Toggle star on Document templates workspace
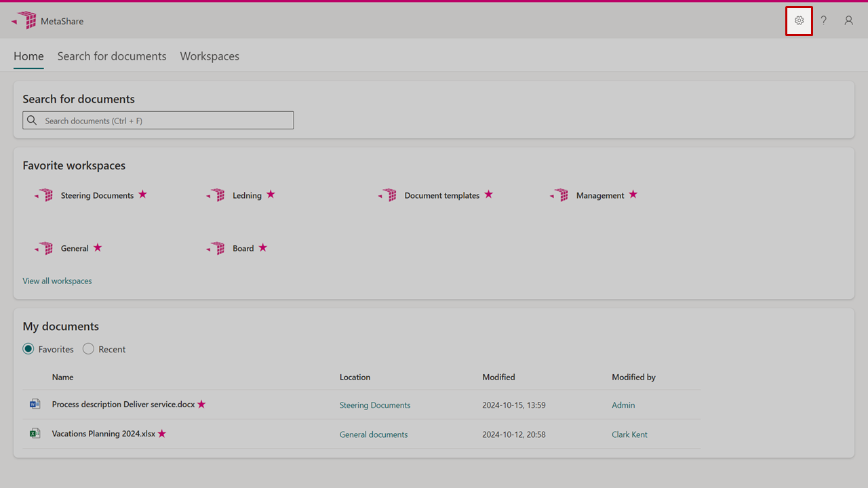Image resolution: width=868 pixels, height=488 pixels. click(488, 195)
